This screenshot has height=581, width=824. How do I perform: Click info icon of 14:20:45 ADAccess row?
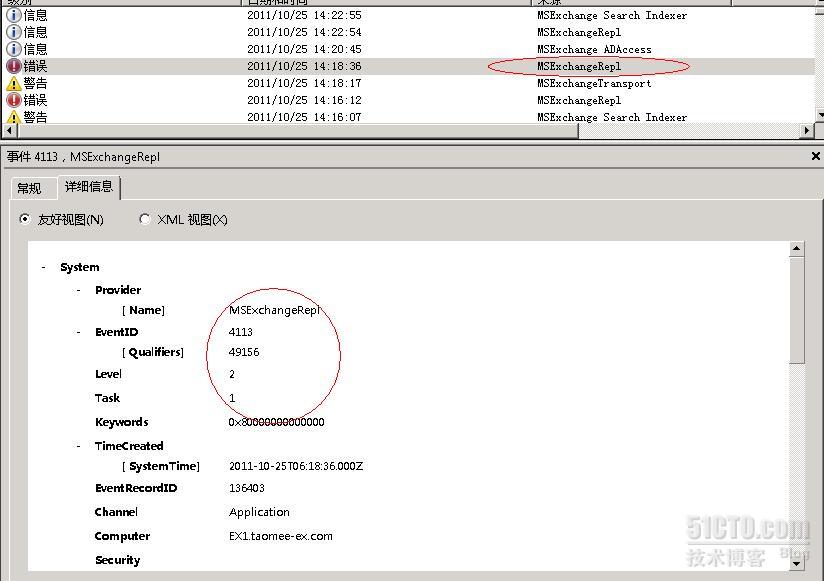point(14,49)
